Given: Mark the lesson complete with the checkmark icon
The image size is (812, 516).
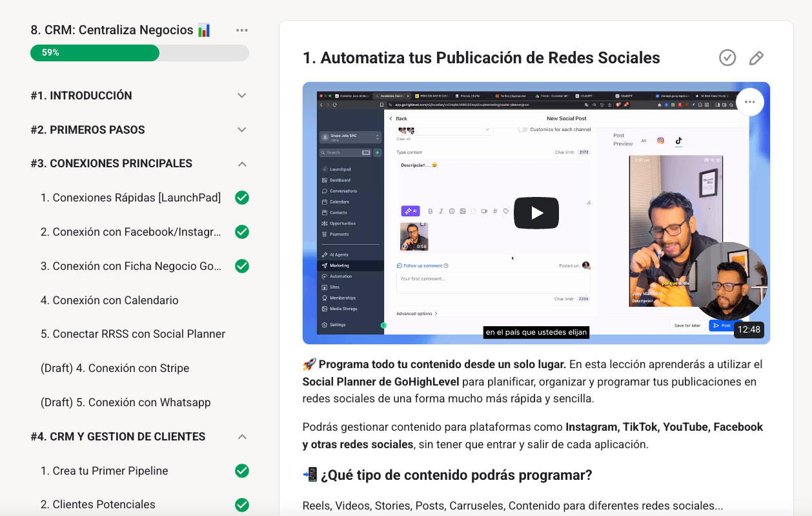Looking at the screenshot, I should [727, 57].
